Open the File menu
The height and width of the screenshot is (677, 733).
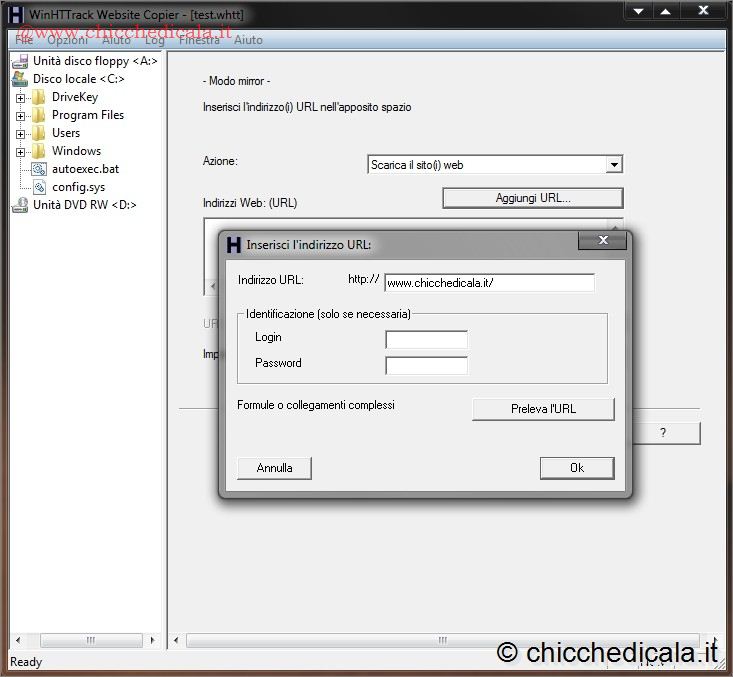[23, 40]
